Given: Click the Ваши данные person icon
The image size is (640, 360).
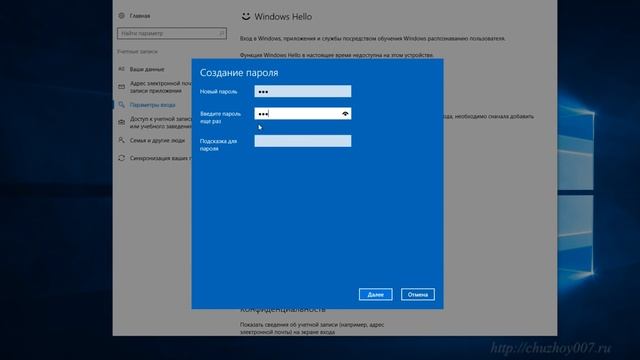Looking at the screenshot, I should [x=122, y=69].
